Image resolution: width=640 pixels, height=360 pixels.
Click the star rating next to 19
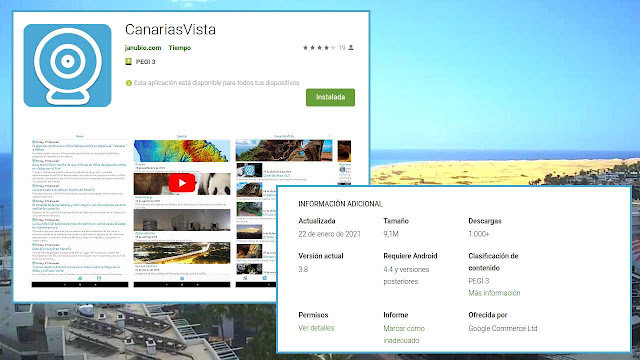(x=319, y=48)
